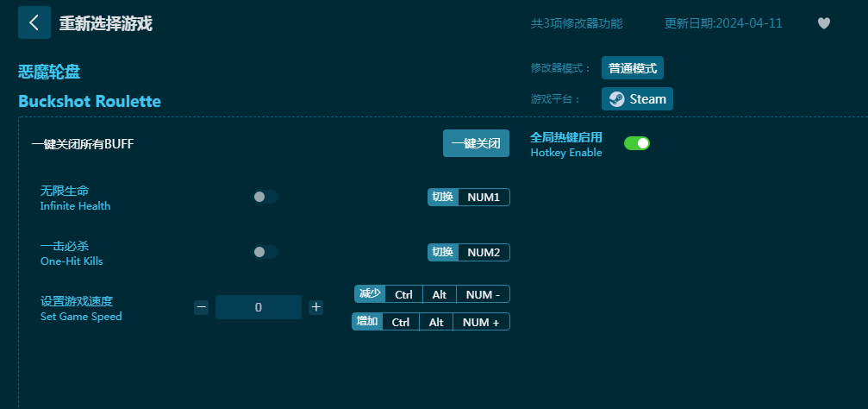This screenshot has width=868, height=409.
Task: Click the 游戏平台 label
Action: (556, 99)
